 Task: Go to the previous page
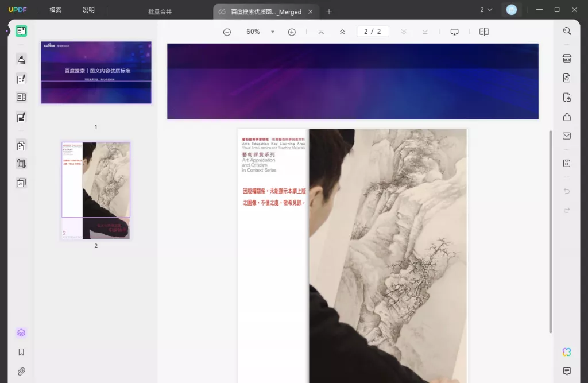(x=342, y=32)
